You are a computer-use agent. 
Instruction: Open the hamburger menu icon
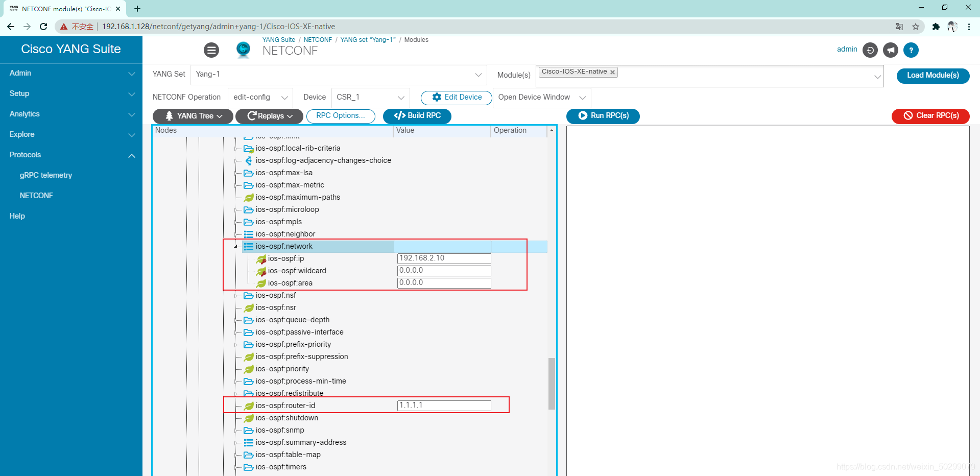click(211, 50)
